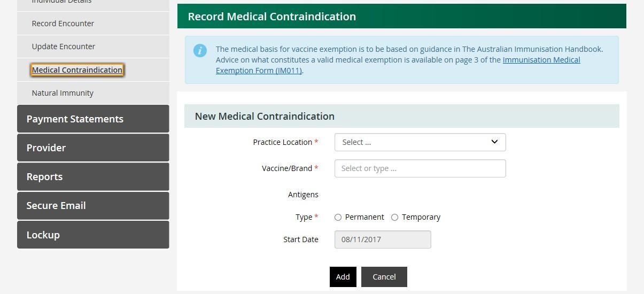Expand the Provider menu section
The width and height of the screenshot is (644, 294).
[x=93, y=148]
